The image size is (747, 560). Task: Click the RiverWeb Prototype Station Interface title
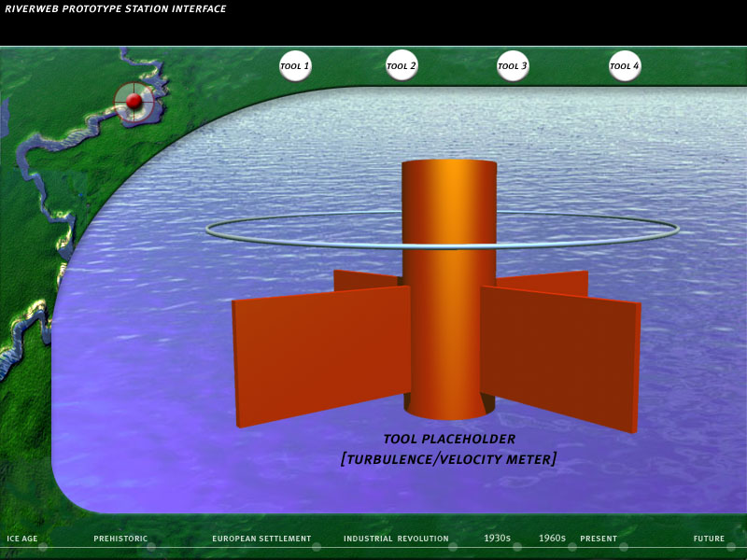pyautogui.click(x=115, y=8)
